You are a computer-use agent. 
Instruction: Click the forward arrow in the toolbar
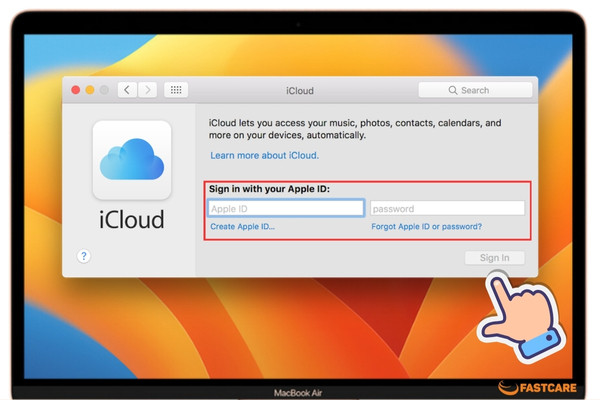tap(147, 90)
